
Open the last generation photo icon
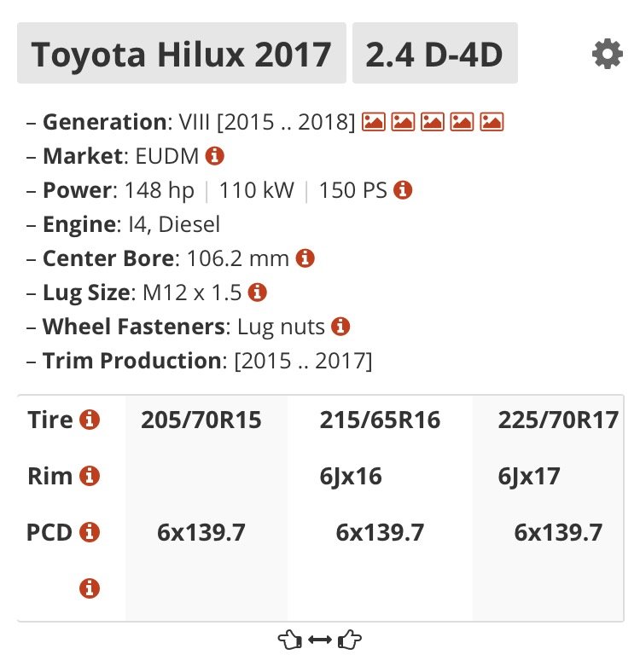492,122
